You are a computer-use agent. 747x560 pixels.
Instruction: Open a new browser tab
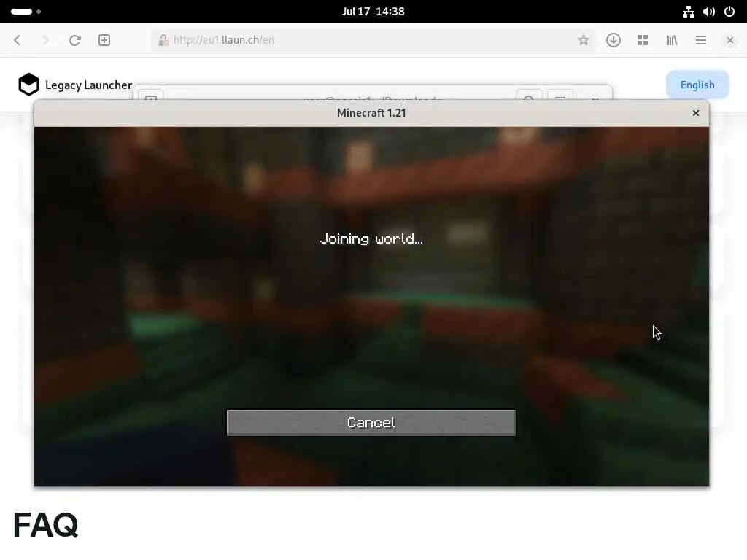click(x=104, y=40)
